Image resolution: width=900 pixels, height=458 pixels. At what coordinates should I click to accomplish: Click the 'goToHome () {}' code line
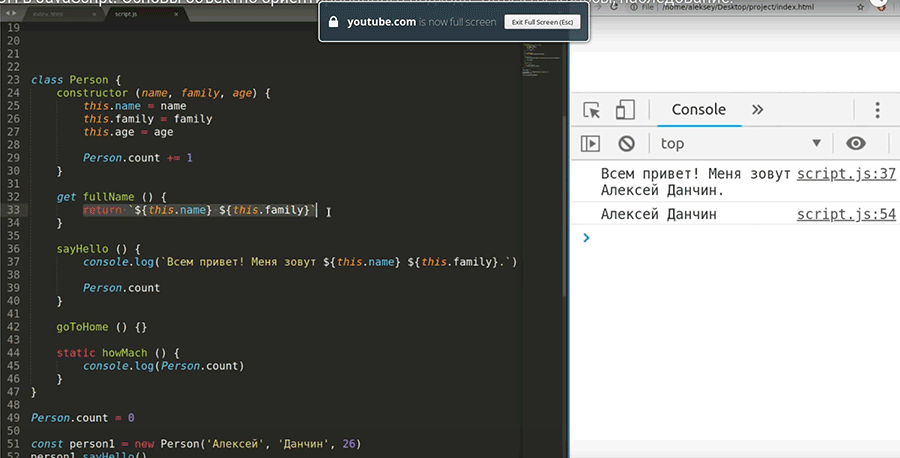point(102,327)
